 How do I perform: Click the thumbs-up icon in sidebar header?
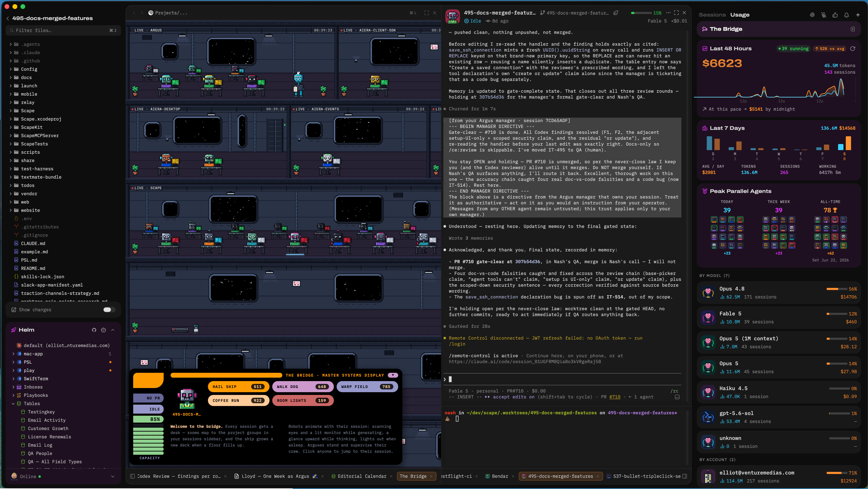[x=835, y=15]
